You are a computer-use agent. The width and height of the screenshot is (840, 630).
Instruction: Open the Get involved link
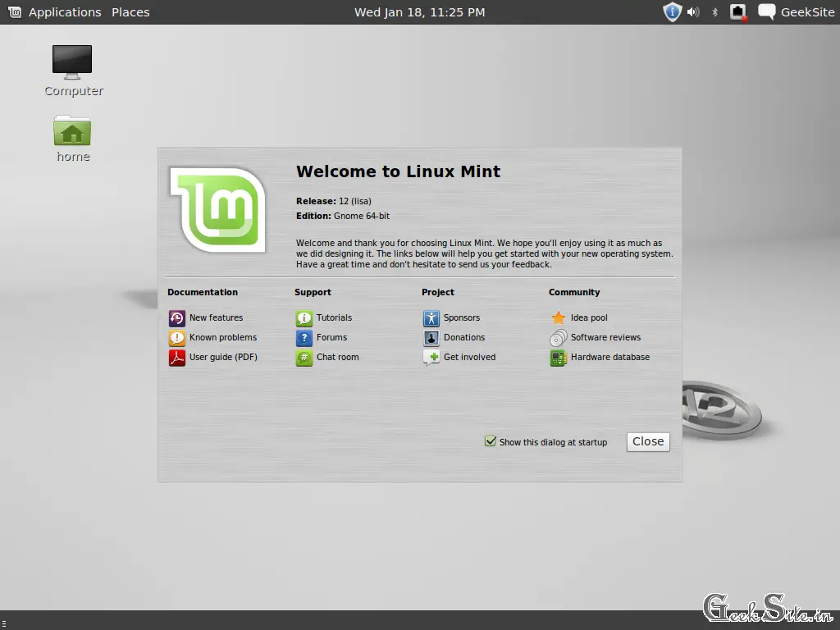point(469,357)
